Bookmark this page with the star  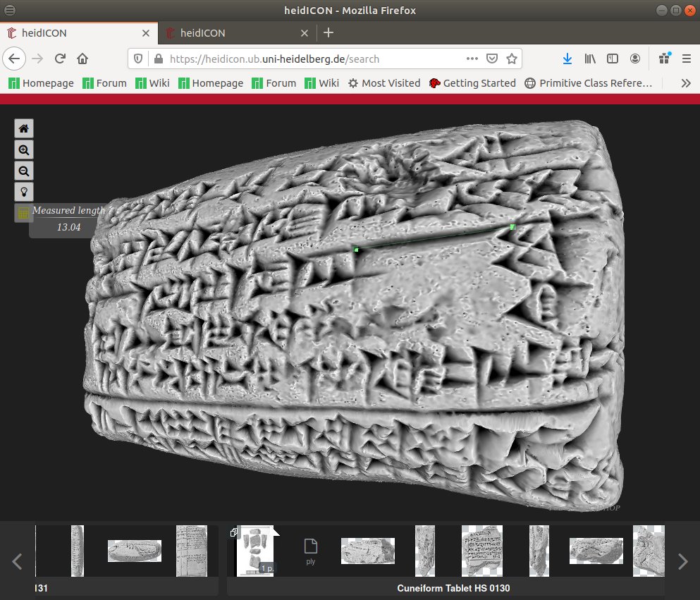(512, 59)
